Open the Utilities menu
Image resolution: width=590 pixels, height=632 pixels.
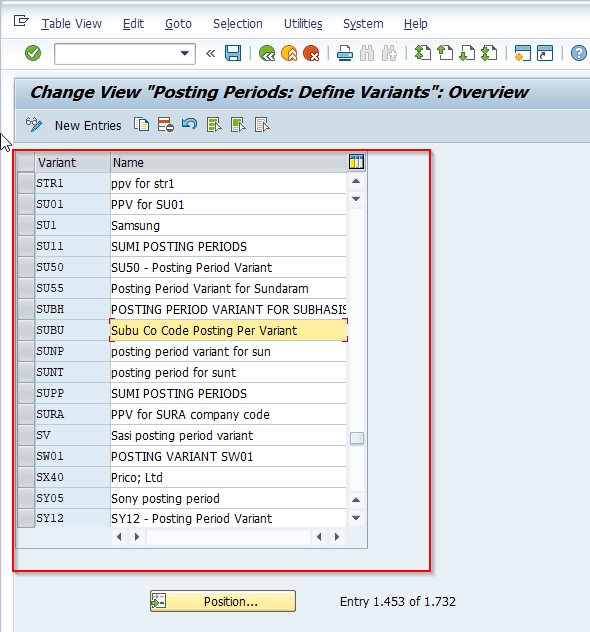(x=303, y=24)
